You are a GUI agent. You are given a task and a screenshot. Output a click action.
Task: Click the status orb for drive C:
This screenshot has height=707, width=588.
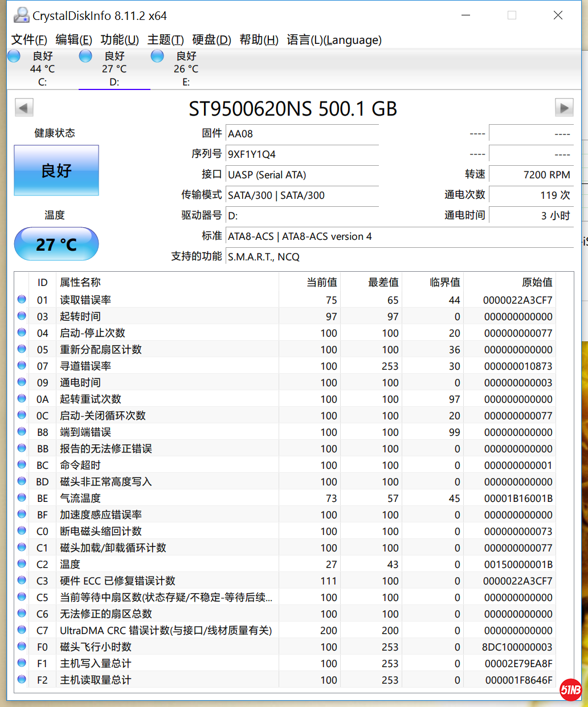click(x=14, y=56)
